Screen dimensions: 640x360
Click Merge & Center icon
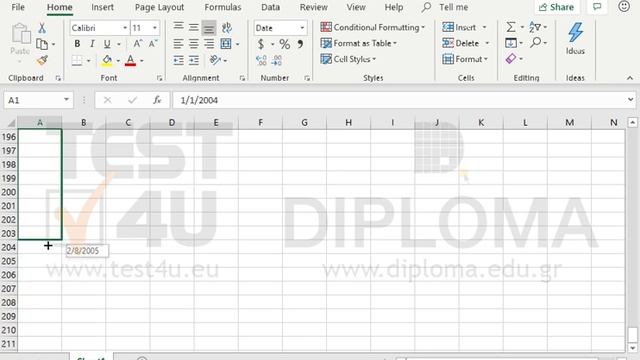[226, 44]
